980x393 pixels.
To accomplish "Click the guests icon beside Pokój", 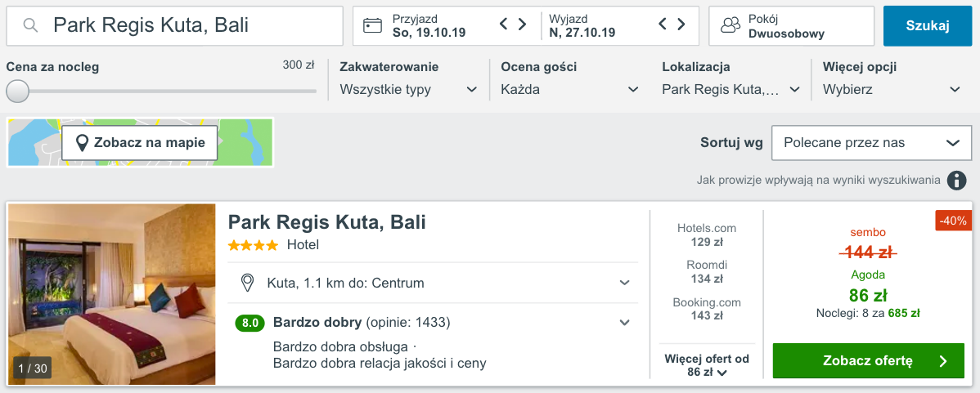I will click(x=730, y=25).
